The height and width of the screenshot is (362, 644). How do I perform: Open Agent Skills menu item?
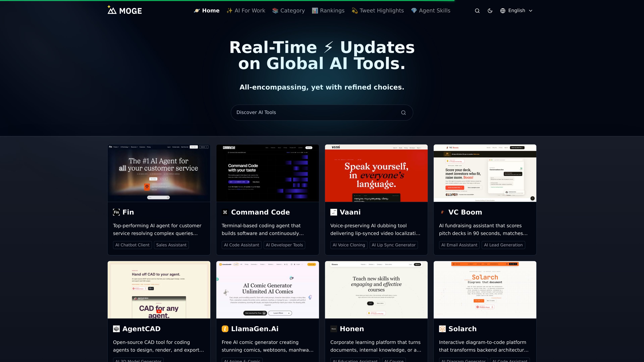click(x=431, y=11)
